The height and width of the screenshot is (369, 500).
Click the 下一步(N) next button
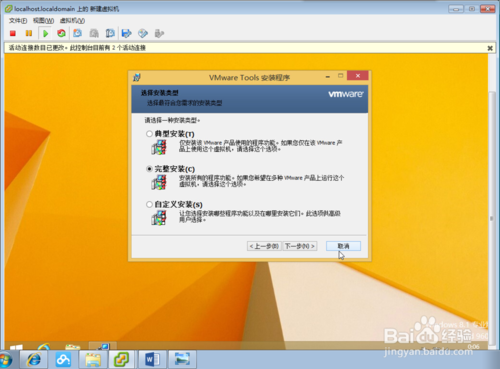point(300,246)
